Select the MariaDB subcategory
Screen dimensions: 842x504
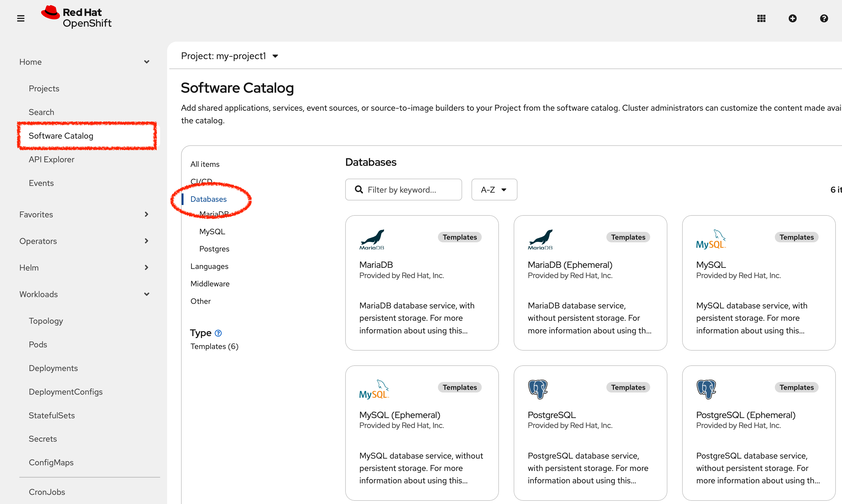(x=214, y=214)
